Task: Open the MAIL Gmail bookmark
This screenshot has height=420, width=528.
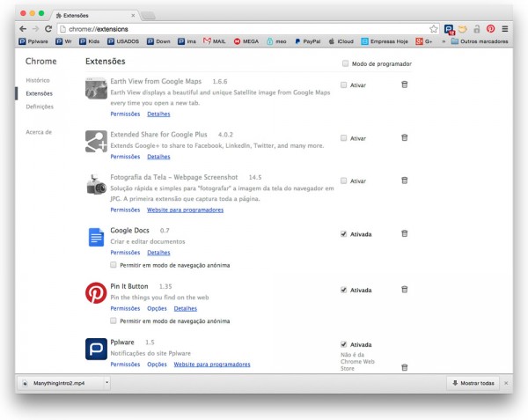Action: pos(214,41)
